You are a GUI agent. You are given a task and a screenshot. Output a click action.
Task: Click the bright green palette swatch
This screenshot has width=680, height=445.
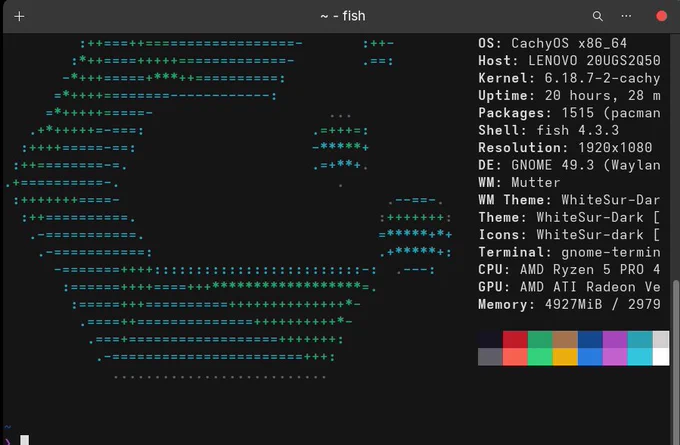click(x=540, y=357)
